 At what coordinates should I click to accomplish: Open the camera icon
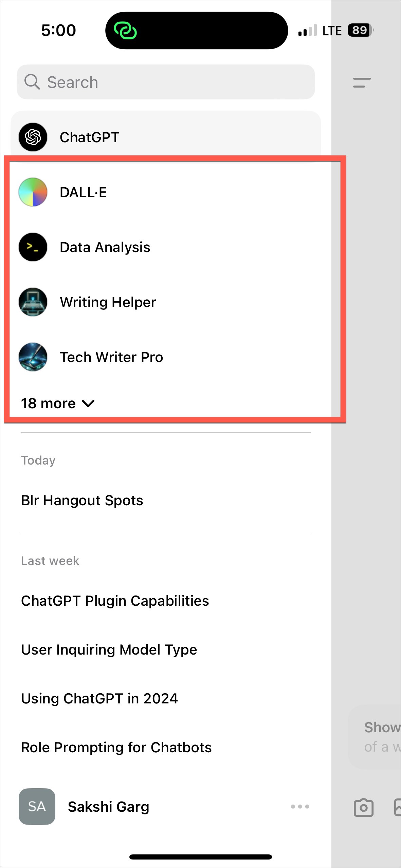click(x=363, y=807)
